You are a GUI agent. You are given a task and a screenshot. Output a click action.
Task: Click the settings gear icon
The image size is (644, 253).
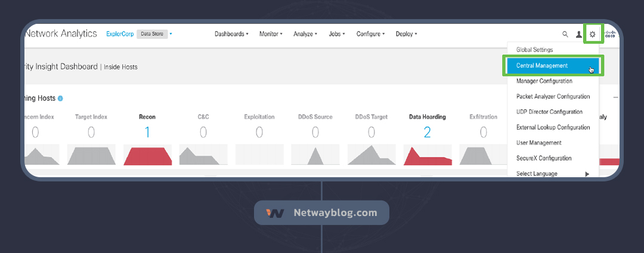593,34
